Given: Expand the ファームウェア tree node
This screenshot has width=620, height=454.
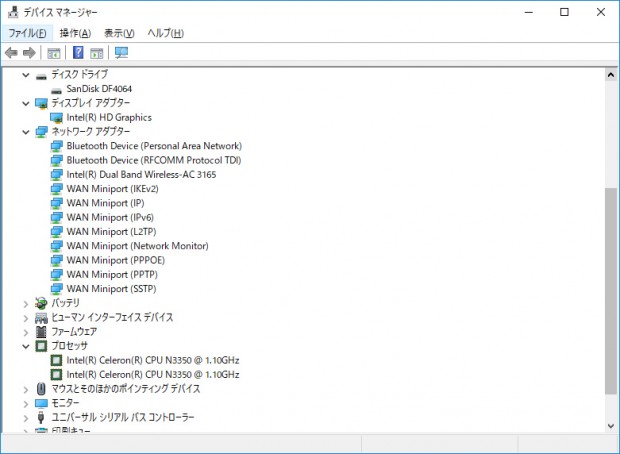Looking at the screenshot, I should coord(26,332).
